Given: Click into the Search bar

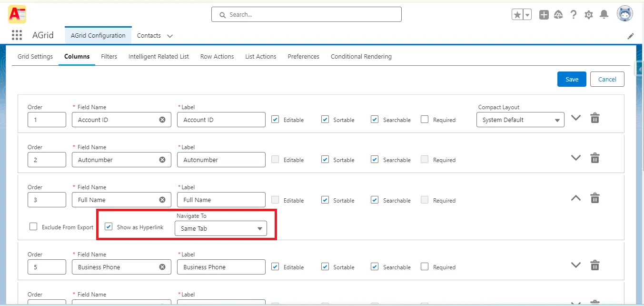Looking at the screenshot, I should [306, 14].
